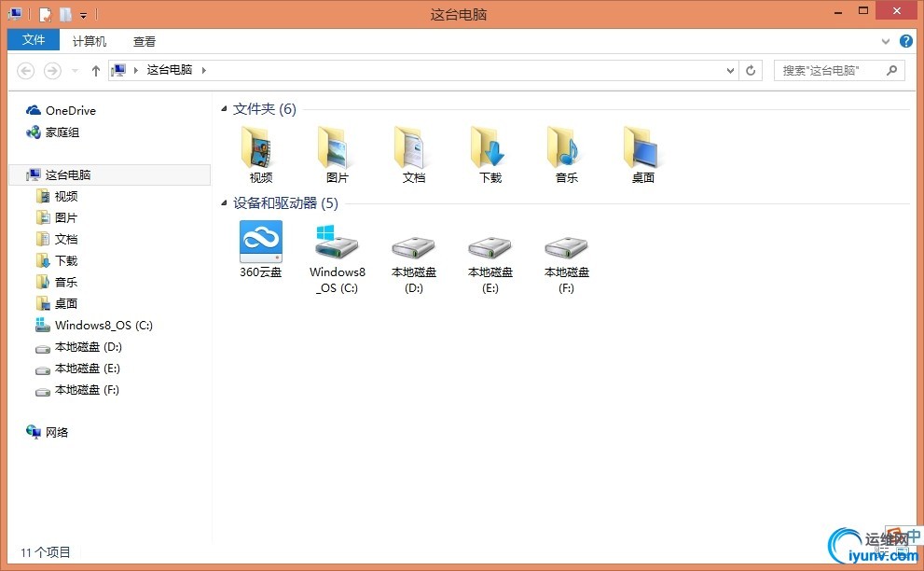Image resolution: width=924 pixels, height=571 pixels.
Task: Go up one level with Up arrow
Action: point(95,71)
